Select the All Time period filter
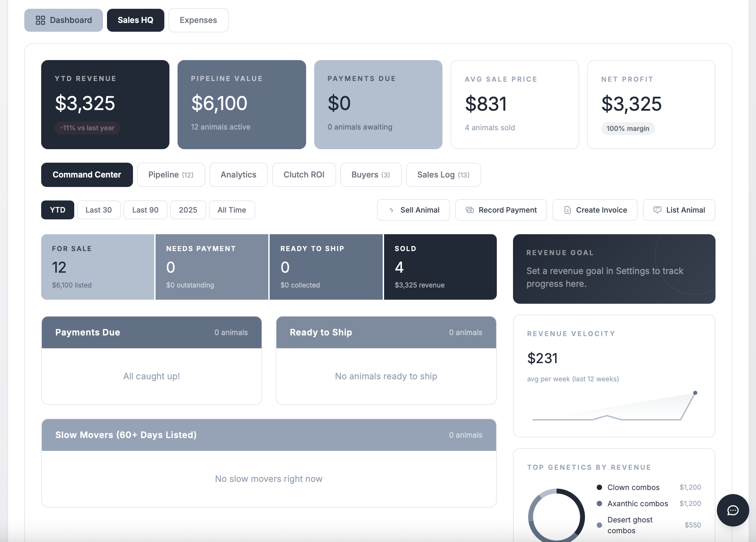Screen dimensions: 756x542 (x=232, y=210)
